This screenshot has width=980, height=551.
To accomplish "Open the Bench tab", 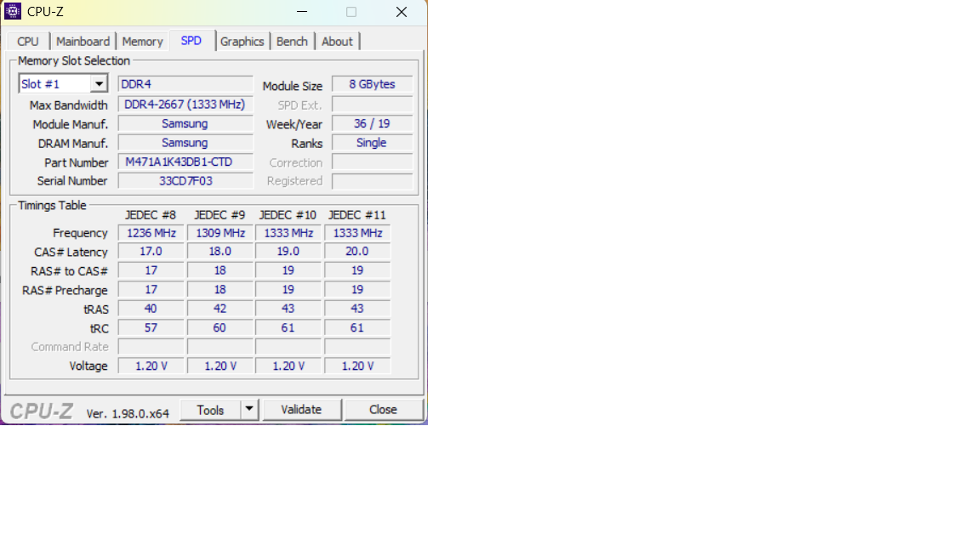I will [x=292, y=42].
